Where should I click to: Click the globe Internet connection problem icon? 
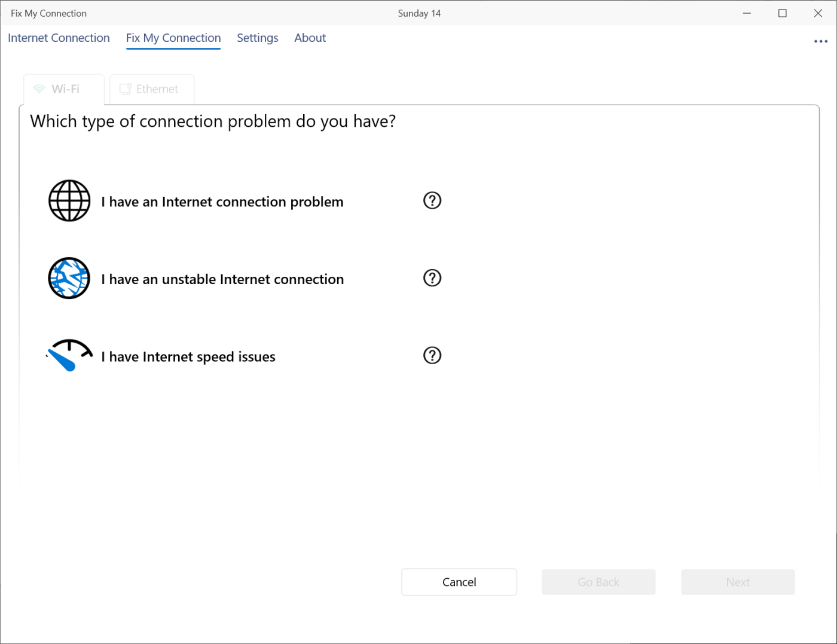[69, 201]
